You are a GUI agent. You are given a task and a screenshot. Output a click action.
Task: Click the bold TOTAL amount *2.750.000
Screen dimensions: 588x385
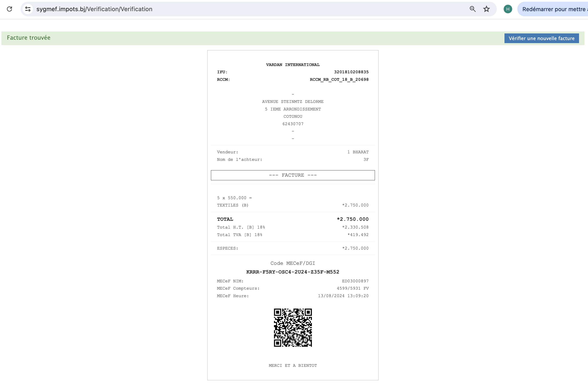tap(352, 219)
